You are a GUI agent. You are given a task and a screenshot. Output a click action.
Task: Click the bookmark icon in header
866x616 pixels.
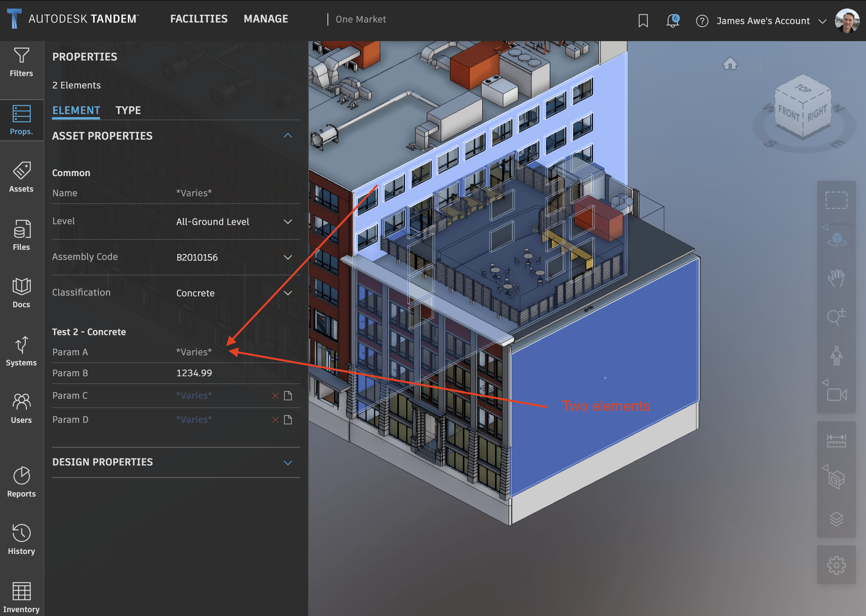click(643, 21)
